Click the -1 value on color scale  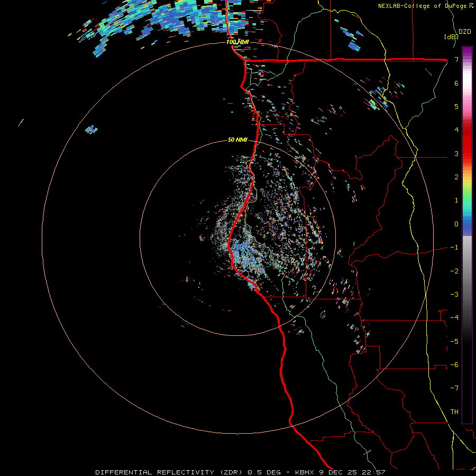[x=454, y=248]
